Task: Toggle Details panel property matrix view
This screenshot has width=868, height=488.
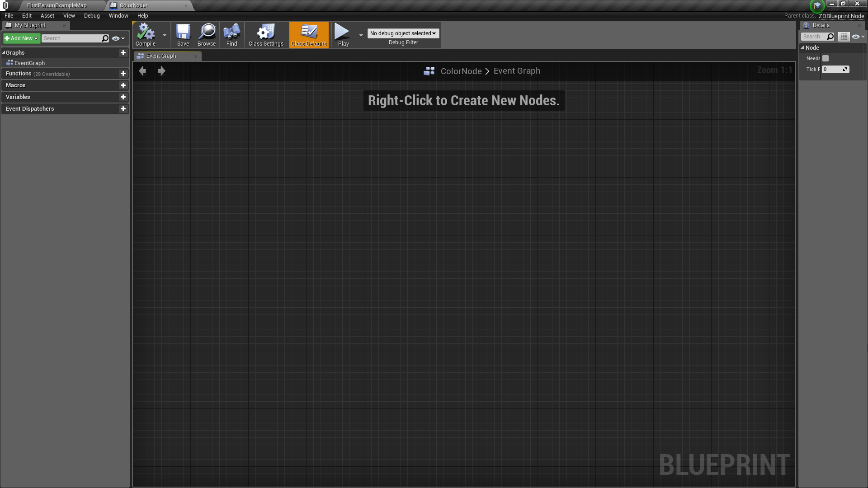Action: [844, 37]
